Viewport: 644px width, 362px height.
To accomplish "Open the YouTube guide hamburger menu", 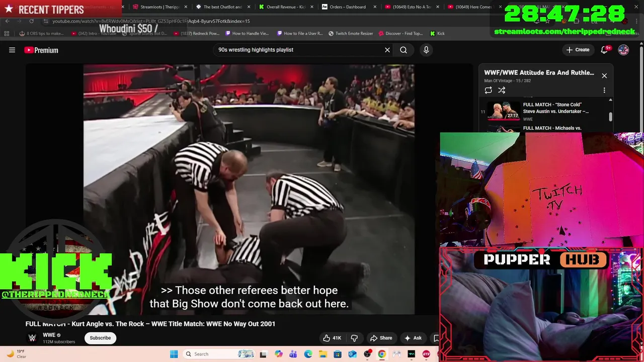I will coord(12,50).
